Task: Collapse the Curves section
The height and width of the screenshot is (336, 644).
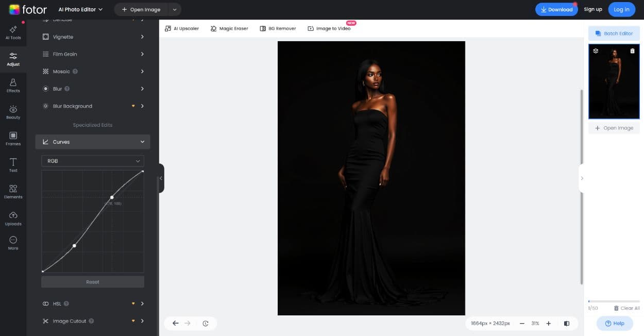Action: click(x=142, y=142)
